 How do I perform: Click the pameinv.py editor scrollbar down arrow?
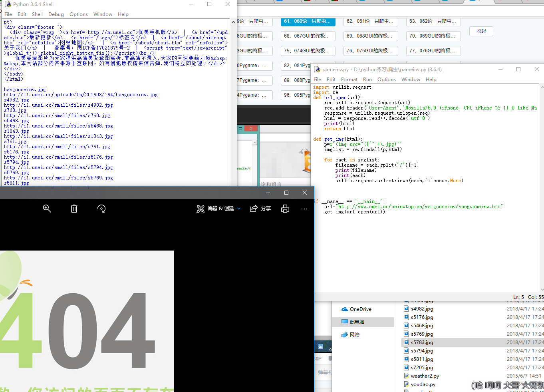pos(542,290)
